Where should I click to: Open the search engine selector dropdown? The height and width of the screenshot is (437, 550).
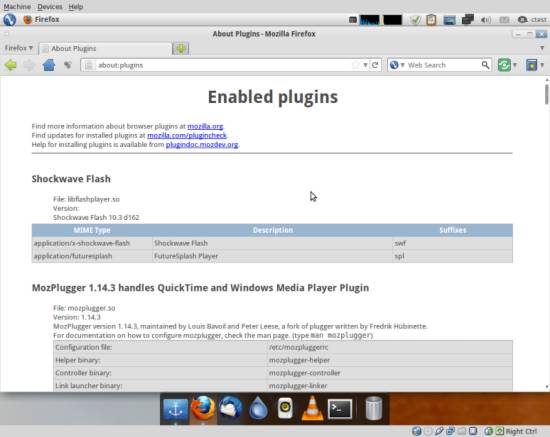click(397, 65)
